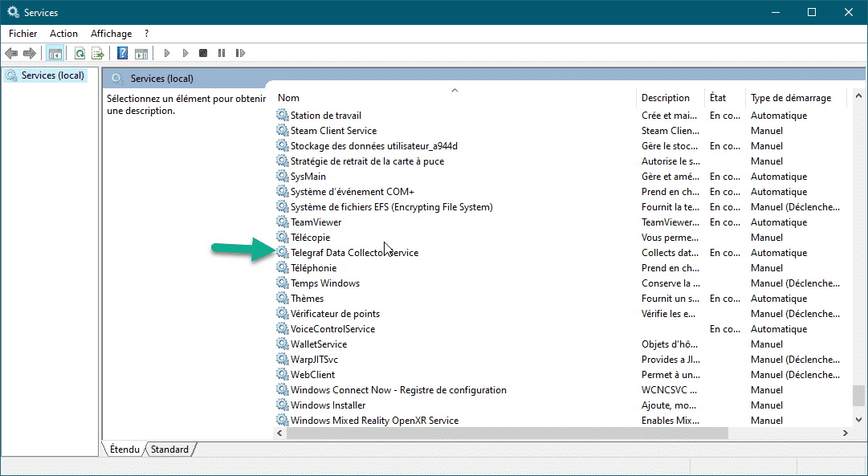Click the Stop service icon
868x476 pixels.
click(x=204, y=53)
